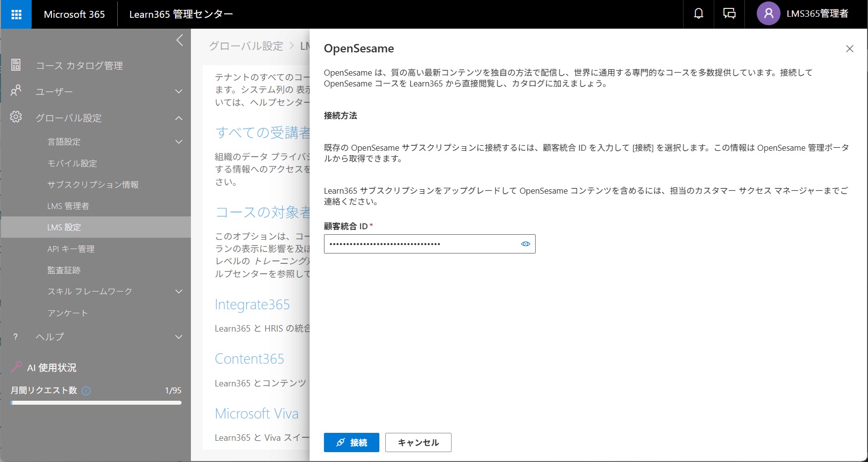Screen dimensions: 868x462
Task: Expand the 言語設定 chevron
Action: click(x=179, y=142)
